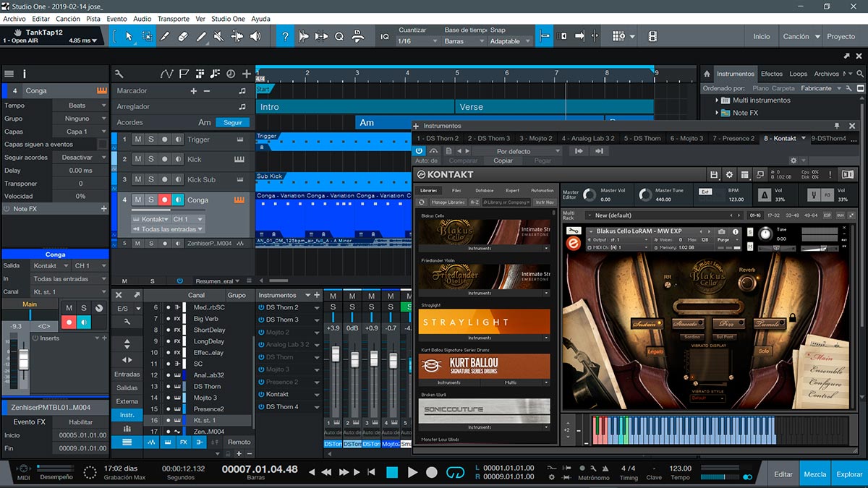The image size is (868, 488).
Task: Switch to the Efectos browser tab
Action: [x=771, y=74]
